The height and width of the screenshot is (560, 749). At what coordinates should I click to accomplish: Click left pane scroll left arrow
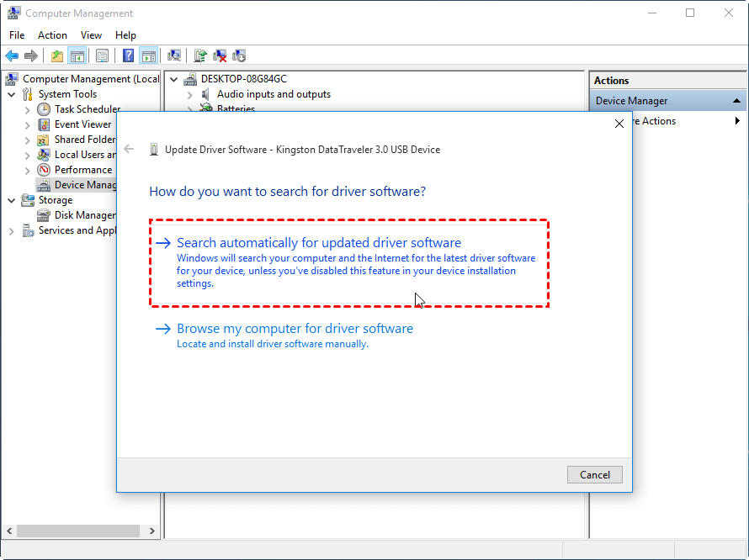(x=9, y=531)
